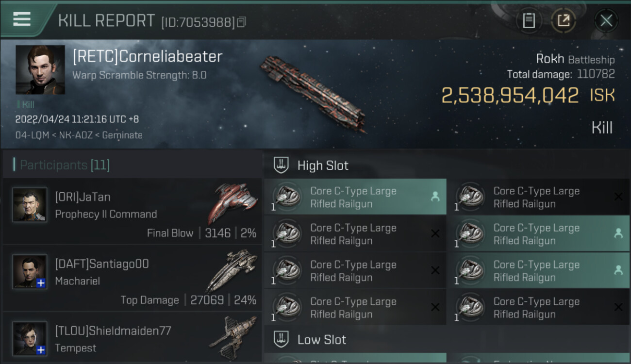Select the top-right destroyed railgun X marker
This screenshot has width=631, height=364.
pyautogui.click(x=618, y=197)
